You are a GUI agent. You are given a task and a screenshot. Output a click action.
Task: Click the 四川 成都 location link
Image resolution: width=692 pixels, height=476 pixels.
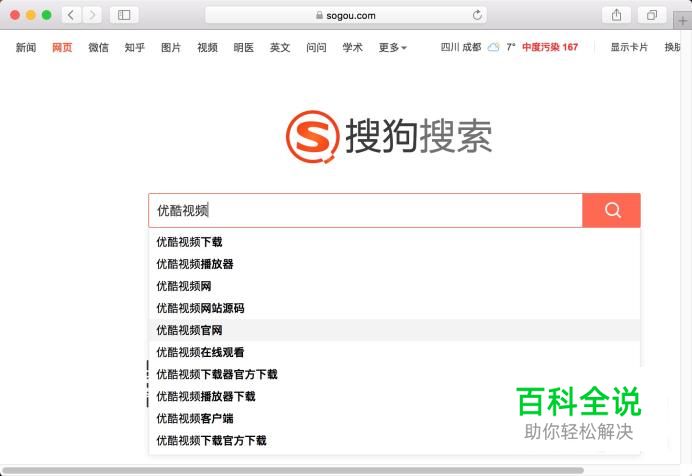(x=461, y=47)
